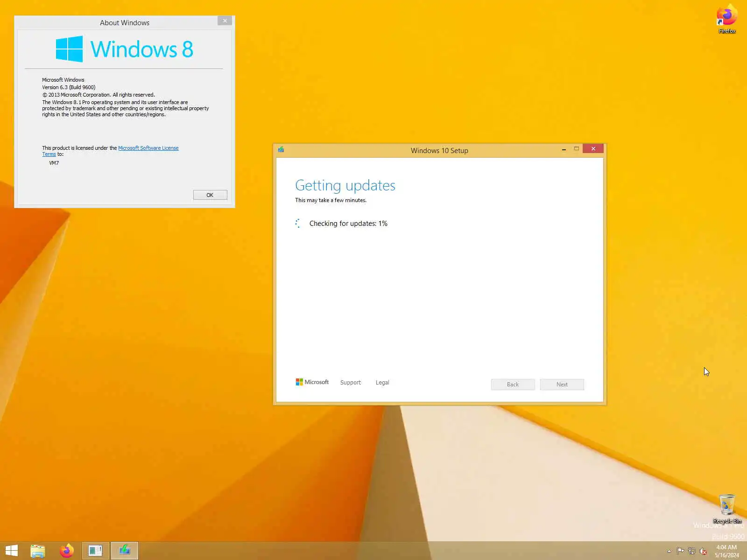Viewport: 747px width, 560px height.
Task: Click the "Checking for updates: 1%" text
Action: click(348, 224)
